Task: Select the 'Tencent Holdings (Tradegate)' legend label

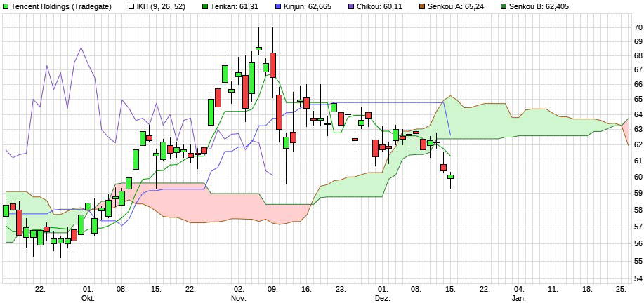Action: 61,6
